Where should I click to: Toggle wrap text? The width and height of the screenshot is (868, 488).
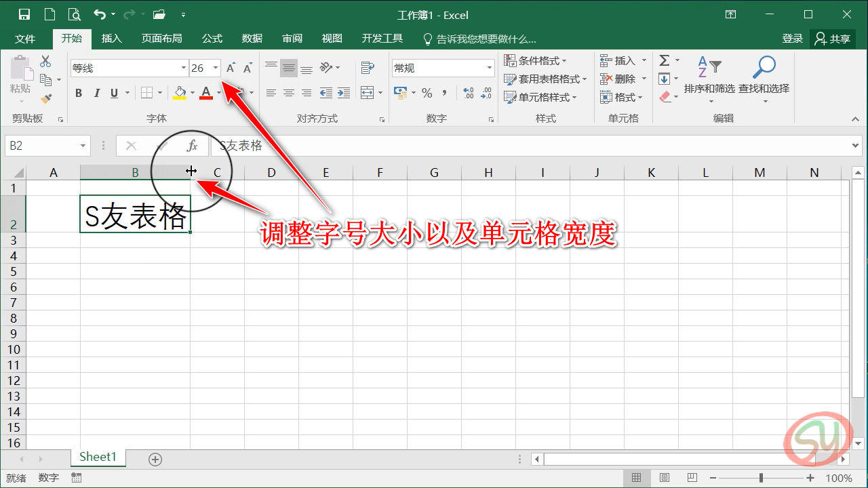pos(368,68)
